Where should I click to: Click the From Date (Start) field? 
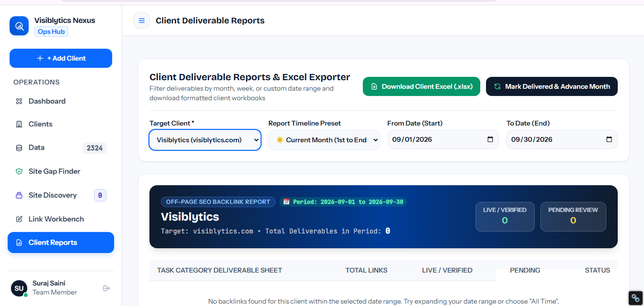(443, 139)
